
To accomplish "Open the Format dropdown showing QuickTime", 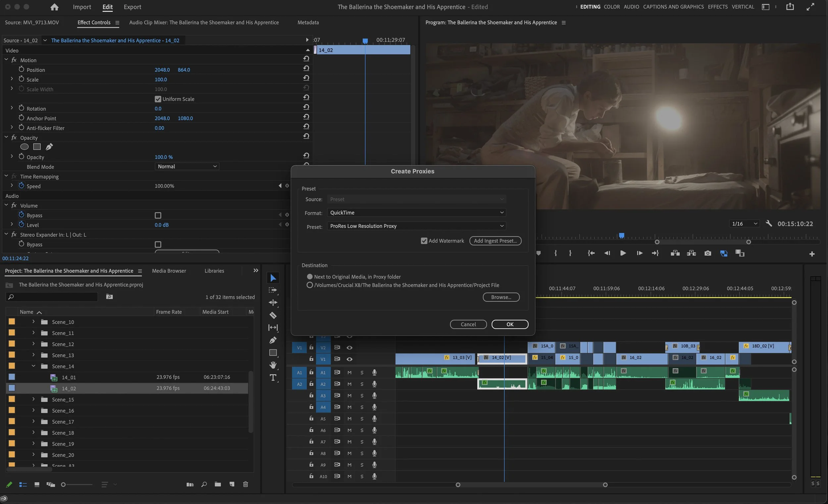I will pyautogui.click(x=416, y=212).
